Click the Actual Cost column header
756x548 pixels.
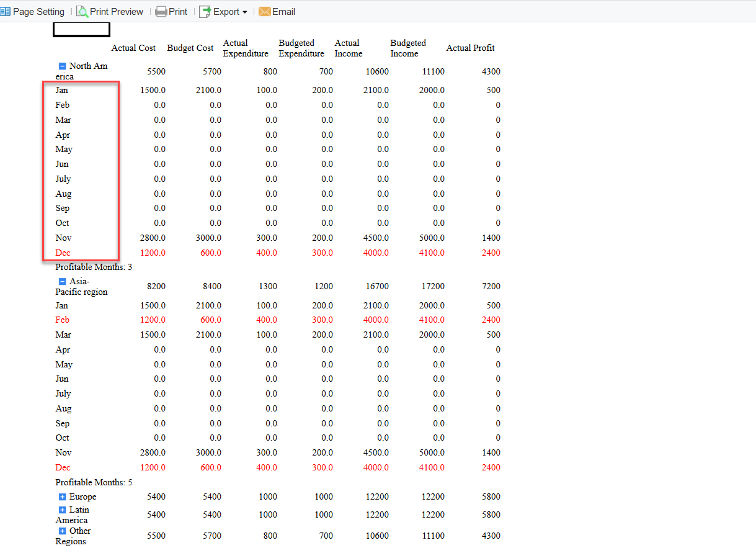[133, 48]
